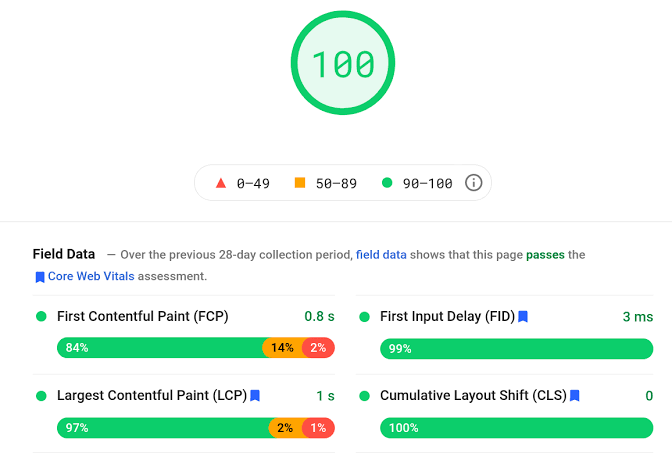Click the FID 99% distribution bar
This screenshot has width=672, height=457.
click(x=516, y=349)
